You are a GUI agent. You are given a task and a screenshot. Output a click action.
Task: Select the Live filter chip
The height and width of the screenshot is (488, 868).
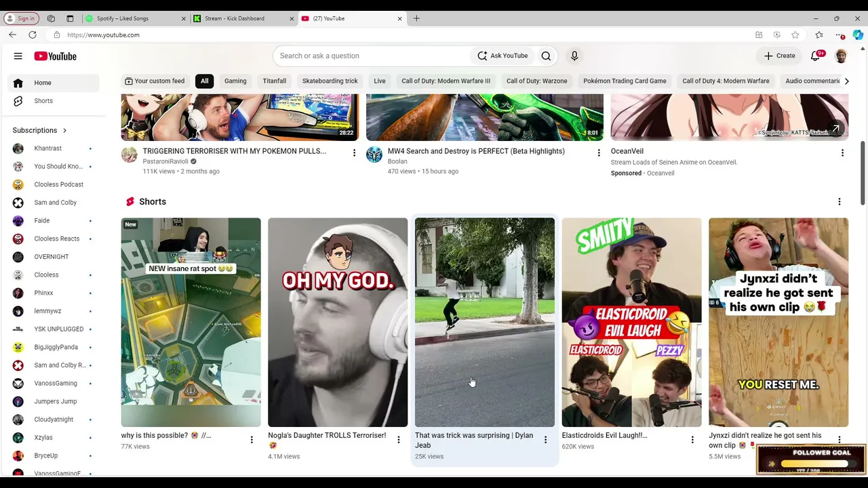point(380,81)
